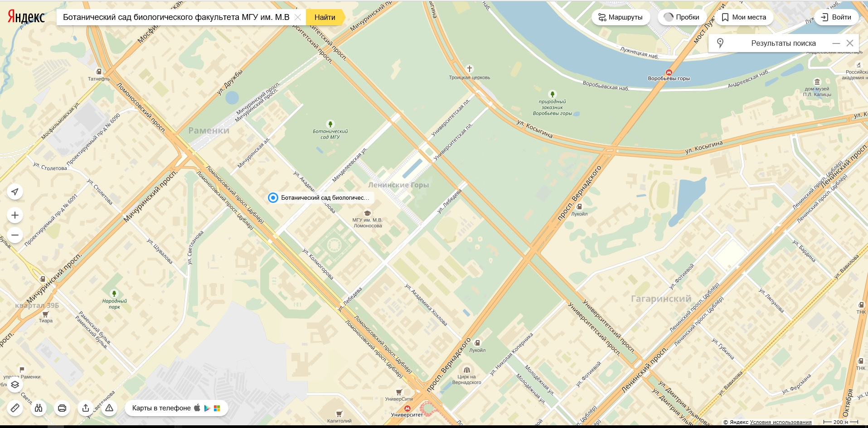The height and width of the screenshot is (428, 868).
Task: Open panoramas with the binoculars icon
Action: tap(39, 408)
